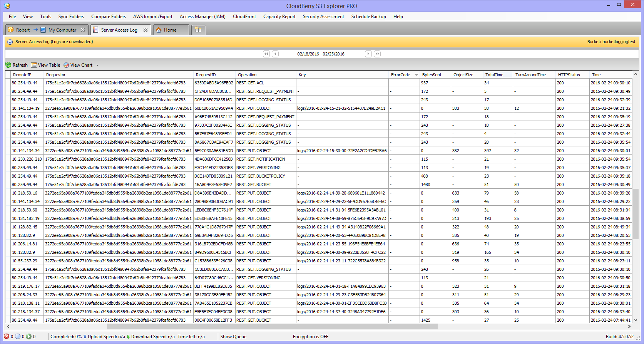
Task: Click the CloudBerry app icon in the title bar
Action: coord(7,6)
